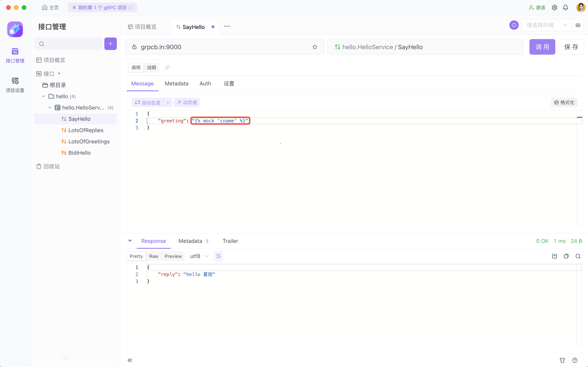Switch response view to Preview
The width and height of the screenshot is (588, 367).
[x=173, y=256]
